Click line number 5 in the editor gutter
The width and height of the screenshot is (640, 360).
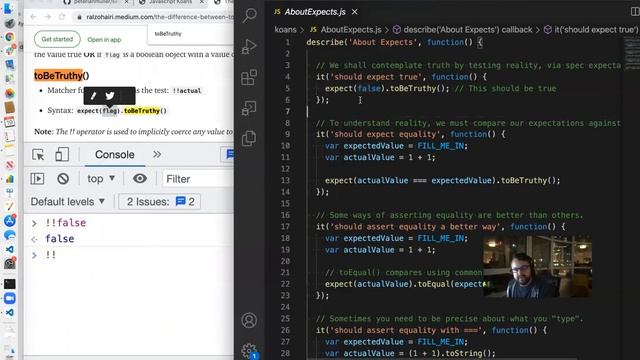[x=287, y=88]
